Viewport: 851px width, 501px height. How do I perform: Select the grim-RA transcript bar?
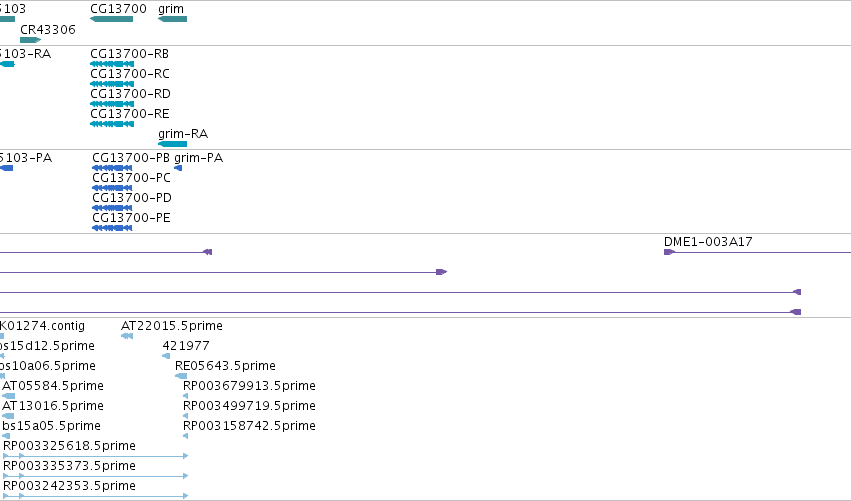173,144
